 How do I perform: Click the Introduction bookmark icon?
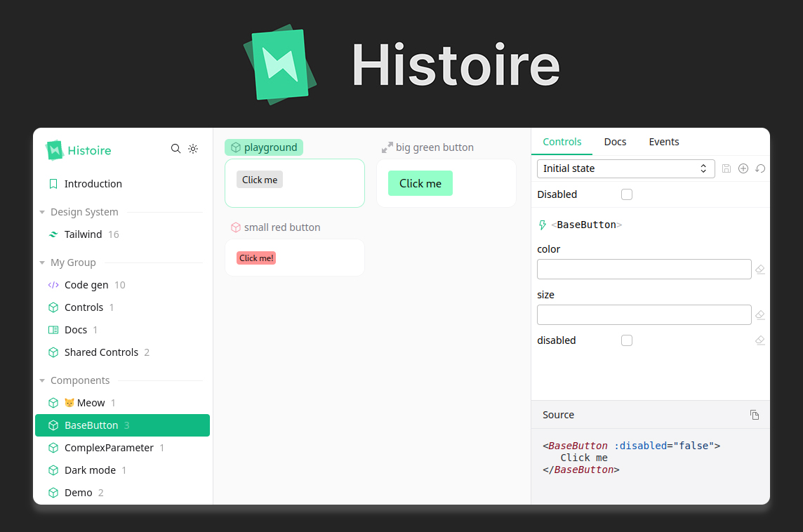coord(53,184)
